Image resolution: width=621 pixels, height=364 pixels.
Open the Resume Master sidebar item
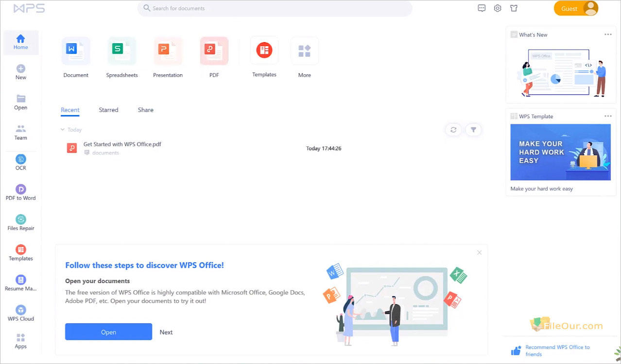tap(20, 283)
